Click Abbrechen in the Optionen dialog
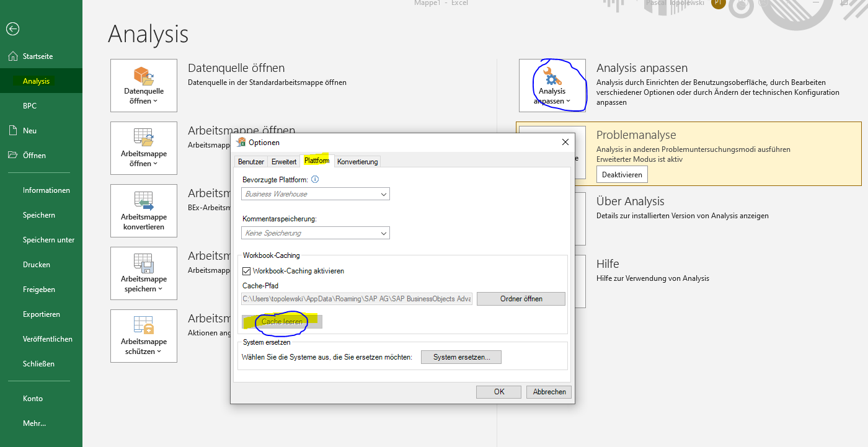The image size is (868, 447). click(549, 392)
